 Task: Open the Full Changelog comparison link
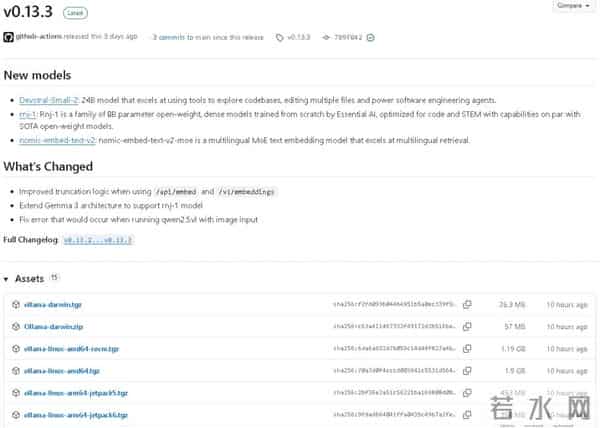[98, 240]
